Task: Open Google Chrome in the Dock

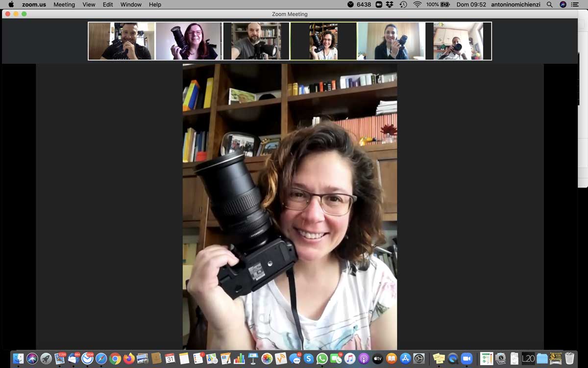Action: click(115, 359)
